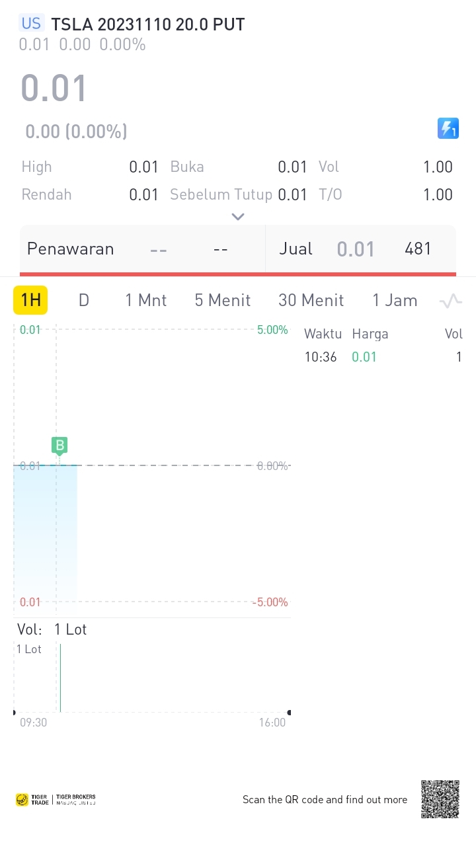This screenshot has height=868, width=476.
Task: Choose the 1 Jam timeframe
Action: click(395, 300)
